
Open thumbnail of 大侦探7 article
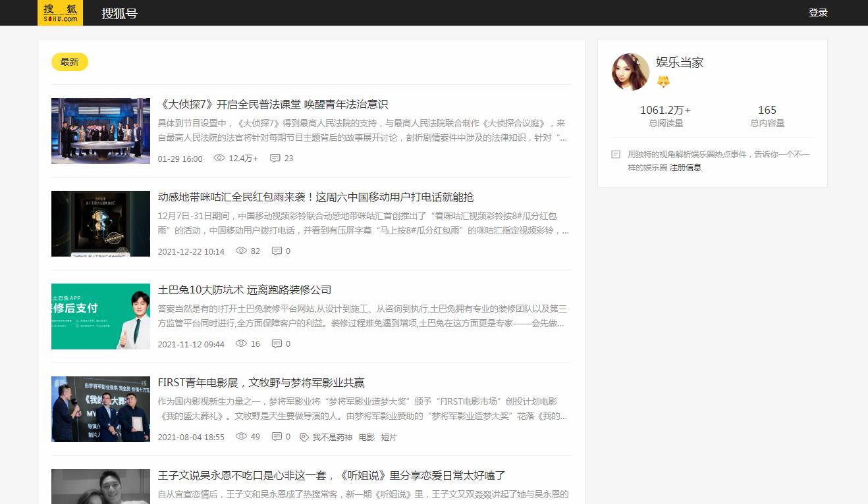[101, 131]
